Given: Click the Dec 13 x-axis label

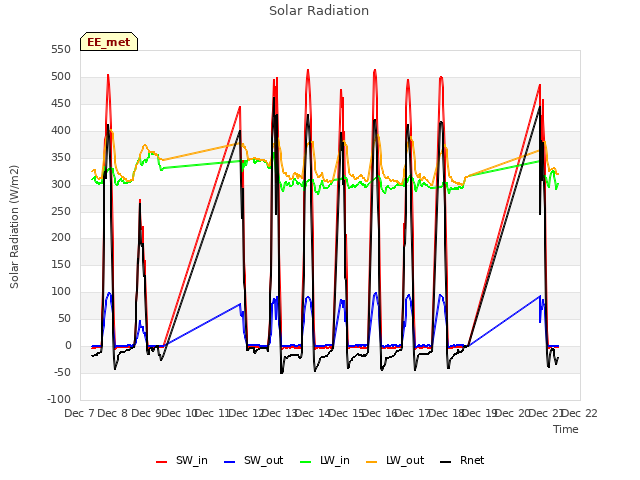Looking at the screenshot, I should pos(278,413).
